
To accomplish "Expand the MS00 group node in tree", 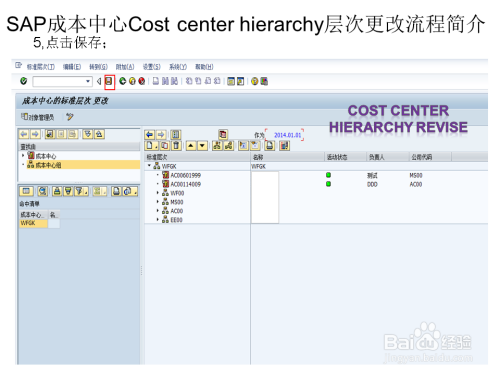I will (x=158, y=202).
